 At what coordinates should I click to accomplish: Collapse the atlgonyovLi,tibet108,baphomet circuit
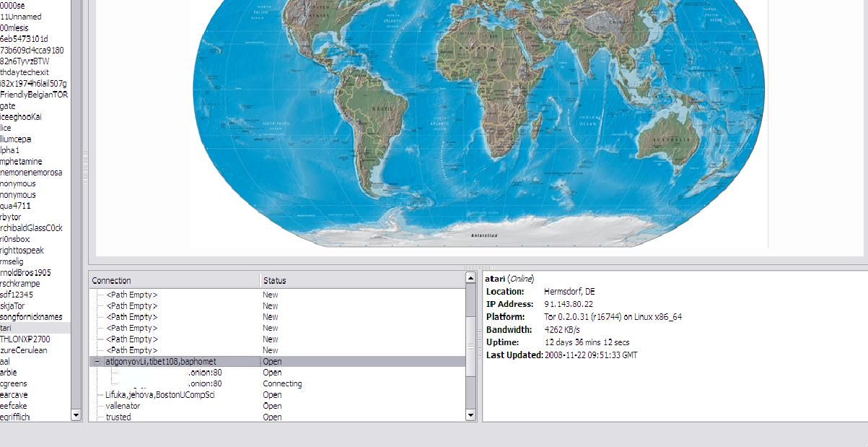97,361
